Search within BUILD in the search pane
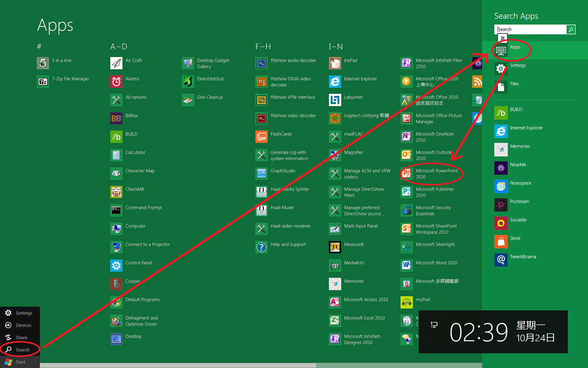Image resolution: width=588 pixels, height=368 pixels. (535, 113)
